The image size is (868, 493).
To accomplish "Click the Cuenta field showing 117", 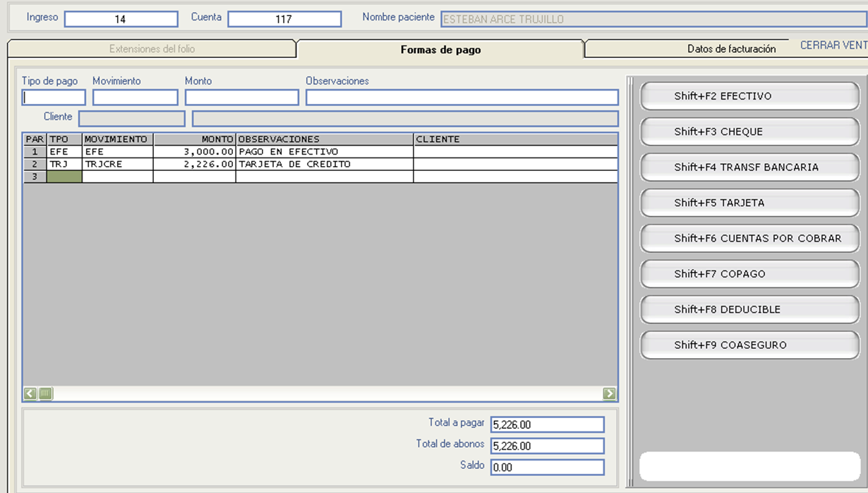I will [x=285, y=19].
